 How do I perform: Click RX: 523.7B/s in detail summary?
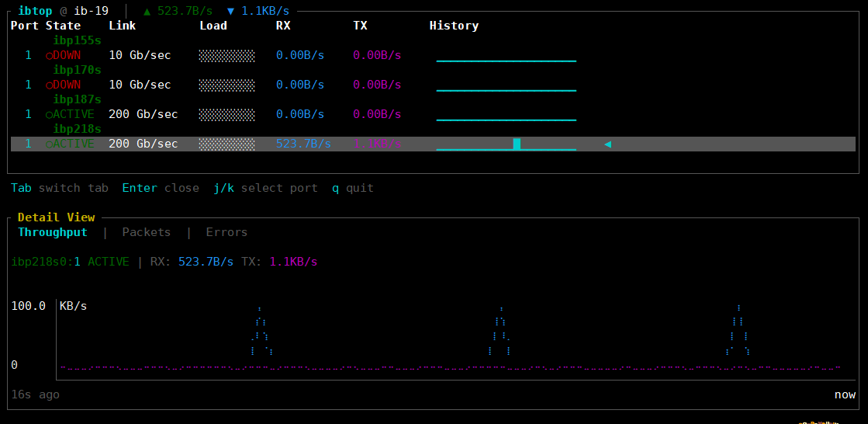click(x=192, y=262)
